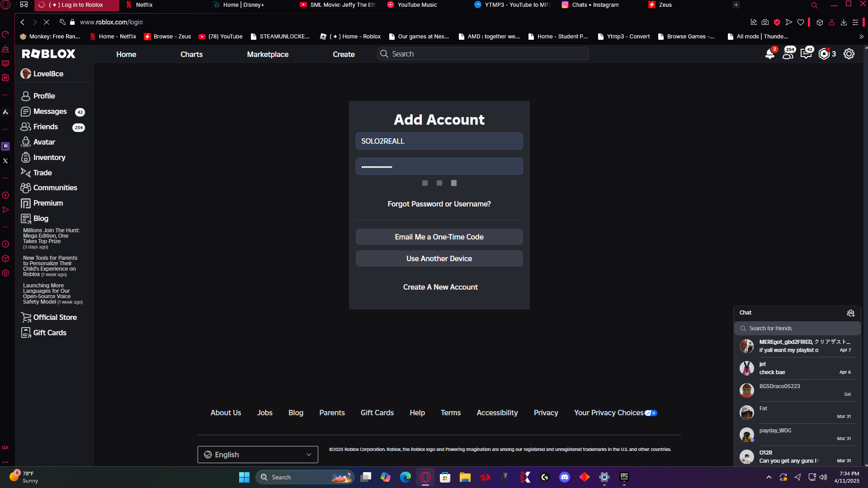
Task: Open the Love18ce account in sidebar
Action: point(42,74)
